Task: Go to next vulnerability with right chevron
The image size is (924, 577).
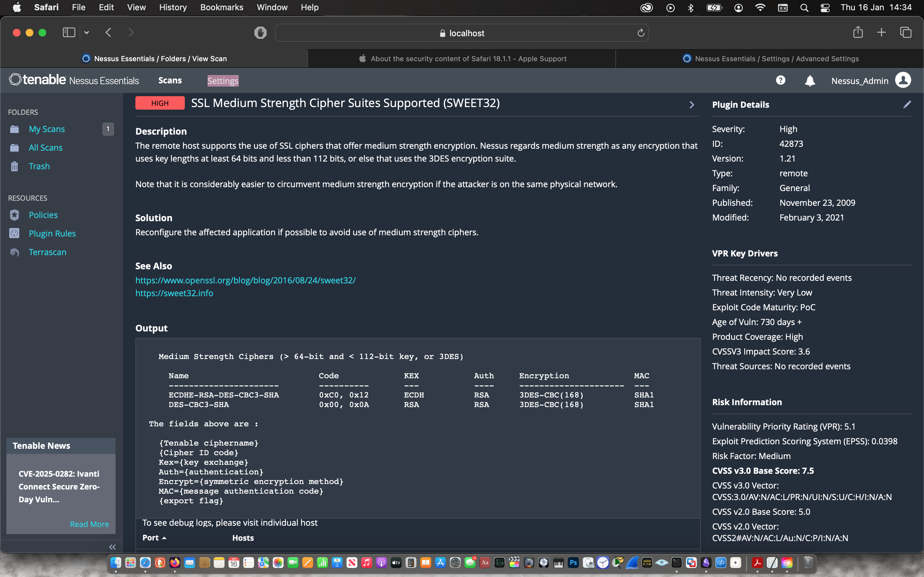Action: point(691,105)
